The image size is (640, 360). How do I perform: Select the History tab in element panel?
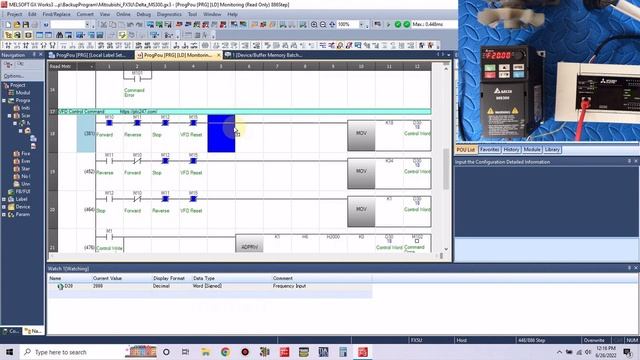tap(511, 150)
